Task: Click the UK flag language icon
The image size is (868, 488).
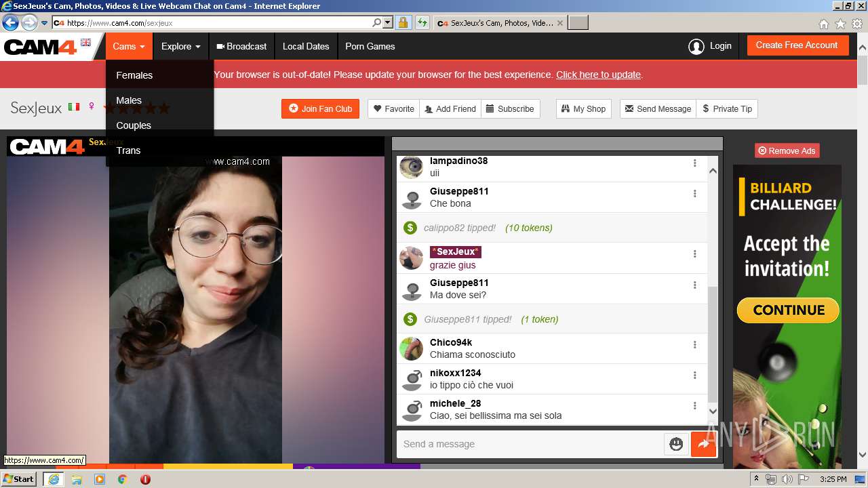Action: pos(85,43)
